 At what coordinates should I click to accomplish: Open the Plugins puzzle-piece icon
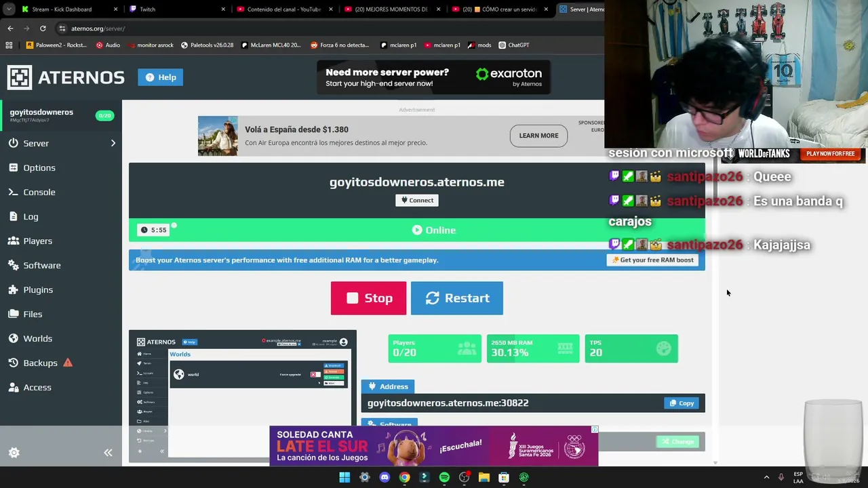click(14, 289)
